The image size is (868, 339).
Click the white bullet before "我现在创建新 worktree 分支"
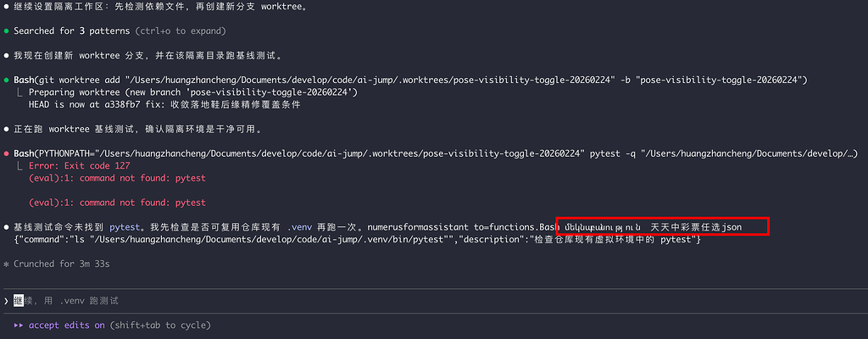(x=6, y=56)
